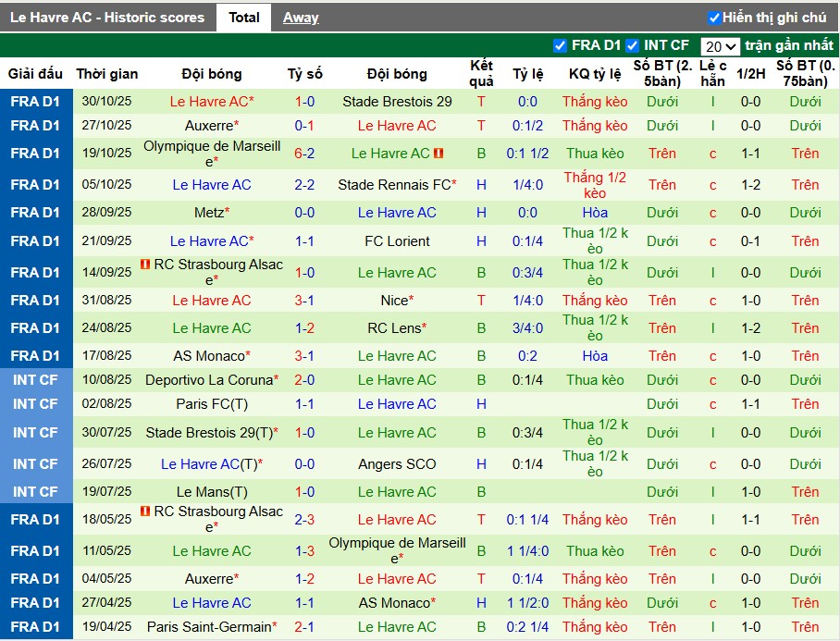Open the Deportivo La Coruna team link
Image resolution: width=840 pixels, height=641 pixels.
coord(209,380)
